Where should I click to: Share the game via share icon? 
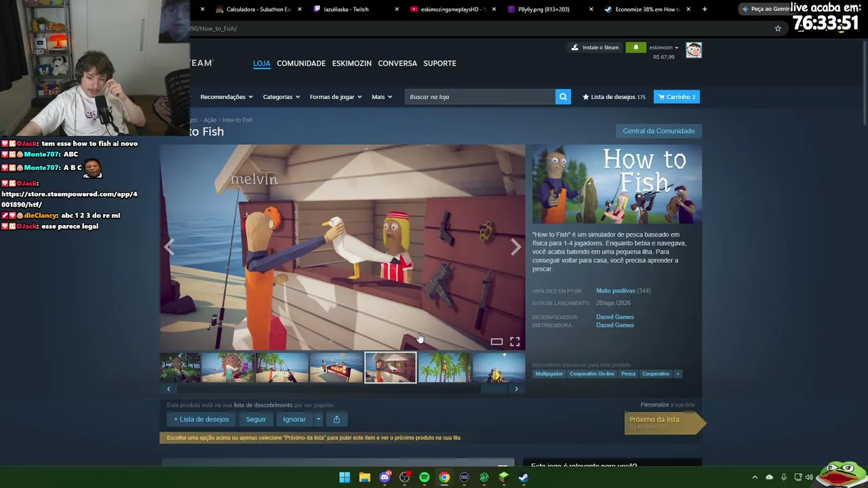[336, 420]
